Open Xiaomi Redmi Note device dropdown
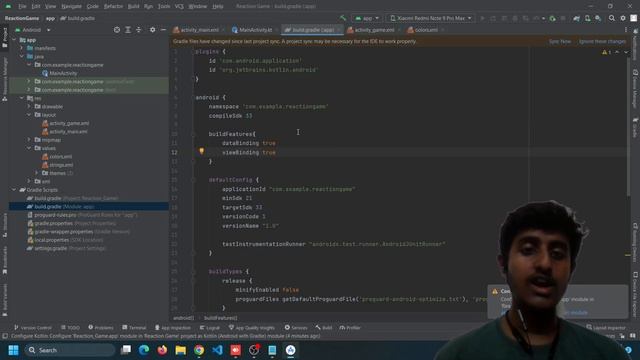This screenshot has width=640, height=360. pyautogui.click(x=430, y=18)
